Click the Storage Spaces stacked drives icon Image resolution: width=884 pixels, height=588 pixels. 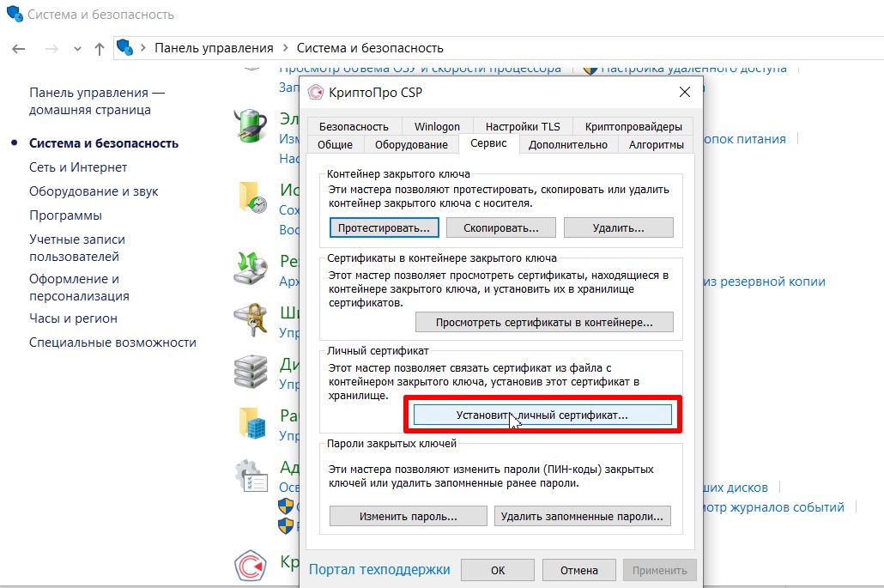(251, 372)
